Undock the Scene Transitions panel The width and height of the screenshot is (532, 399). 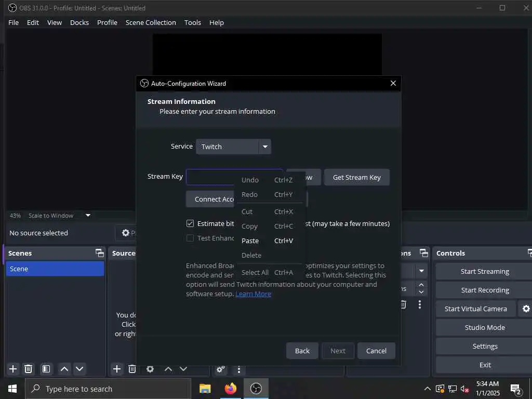click(424, 253)
